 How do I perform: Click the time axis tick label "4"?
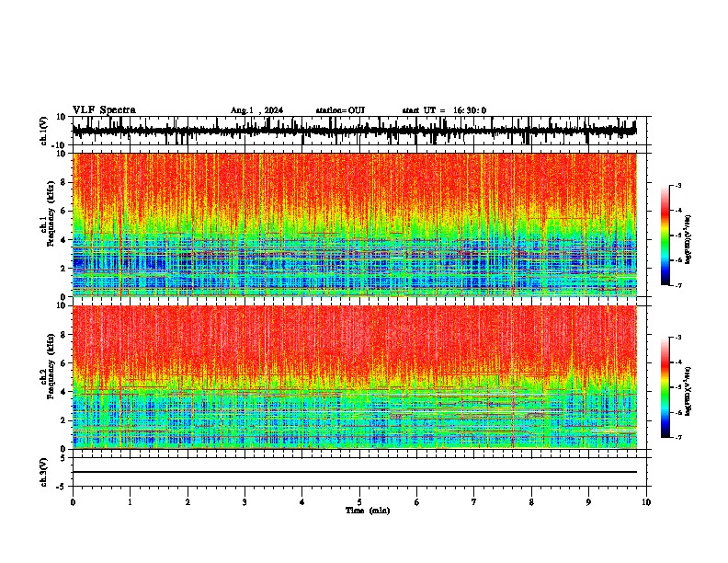click(302, 502)
